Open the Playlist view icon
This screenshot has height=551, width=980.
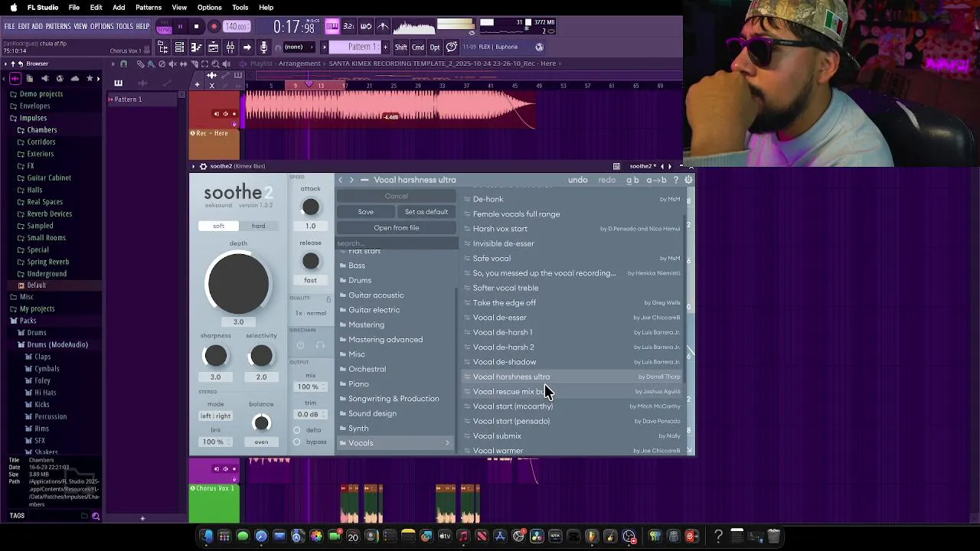pos(179,47)
